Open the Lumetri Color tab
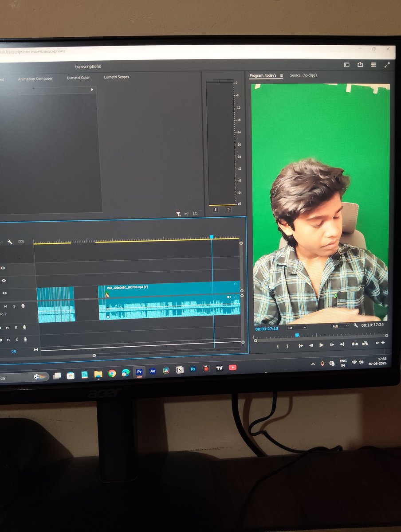 78,78
